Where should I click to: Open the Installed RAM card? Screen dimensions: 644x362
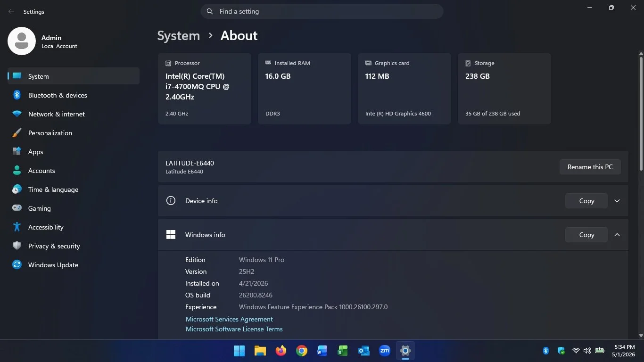(x=305, y=89)
